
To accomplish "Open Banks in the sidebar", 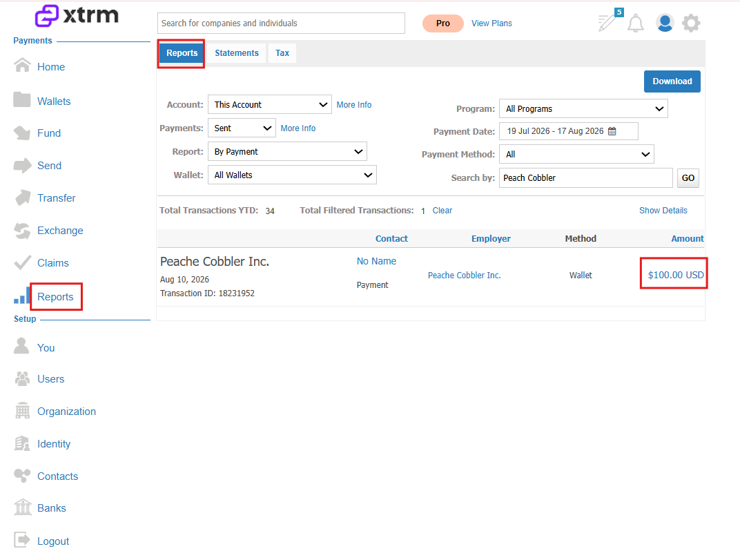I will point(52,508).
